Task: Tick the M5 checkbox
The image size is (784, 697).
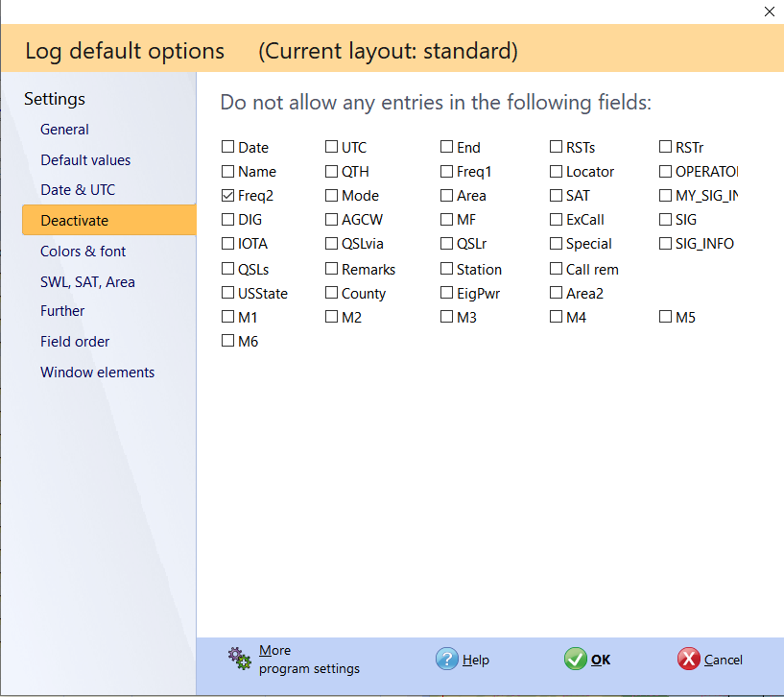Action: (666, 317)
